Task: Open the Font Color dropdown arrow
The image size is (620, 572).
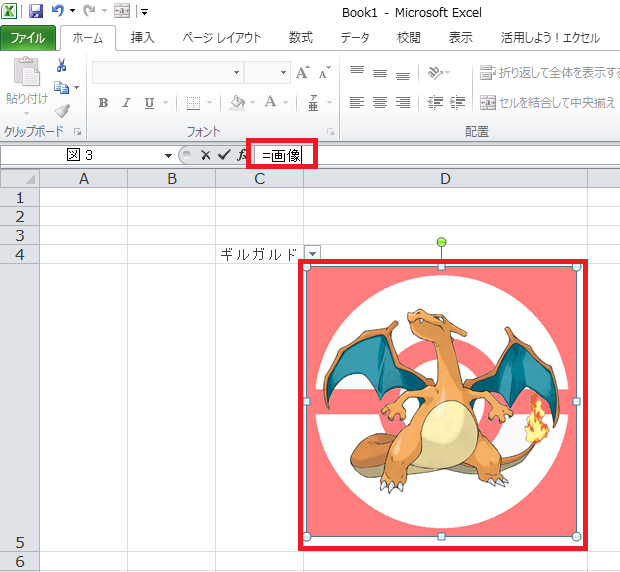Action: click(x=286, y=103)
